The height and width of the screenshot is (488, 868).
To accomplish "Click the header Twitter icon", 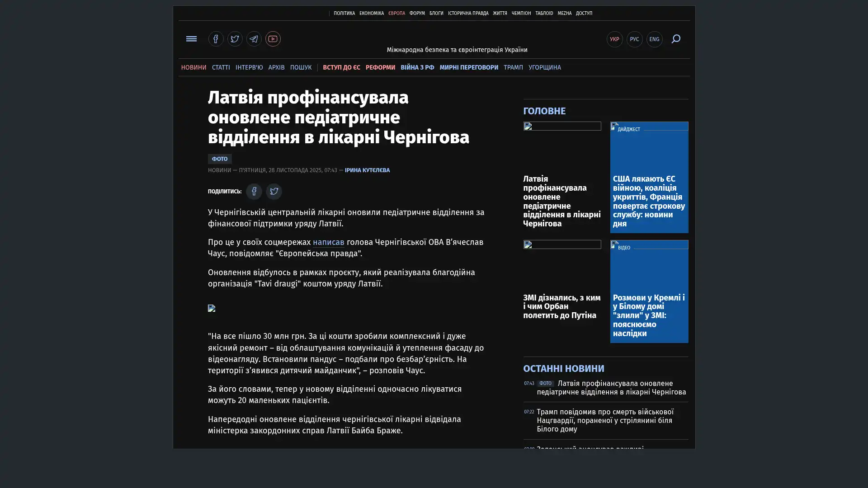I will (235, 39).
